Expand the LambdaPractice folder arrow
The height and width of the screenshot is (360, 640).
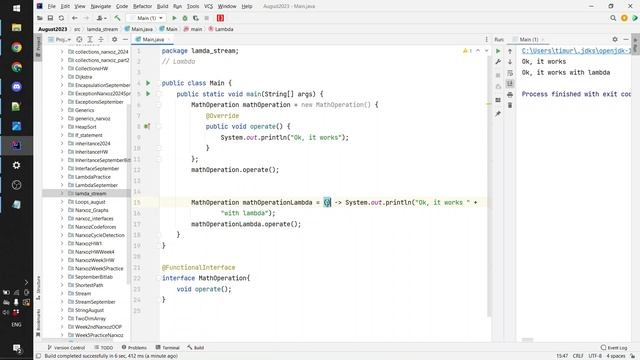(62, 177)
